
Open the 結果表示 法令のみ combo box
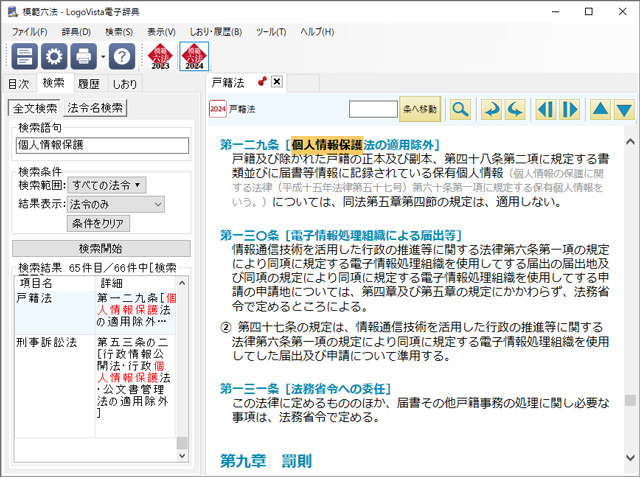(116, 205)
